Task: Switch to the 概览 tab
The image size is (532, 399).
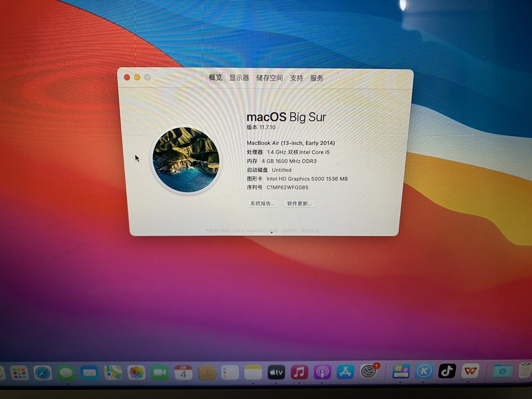Action: pyautogui.click(x=215, y=78)
